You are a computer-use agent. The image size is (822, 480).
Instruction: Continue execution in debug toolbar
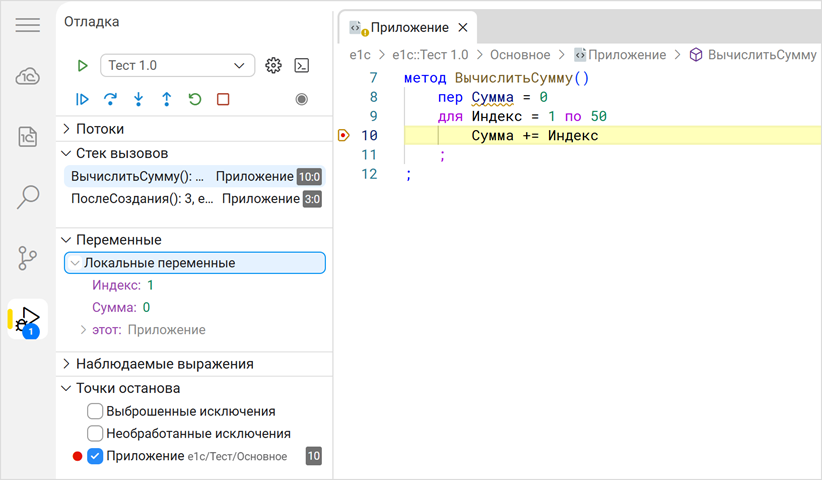pos(82,99)
